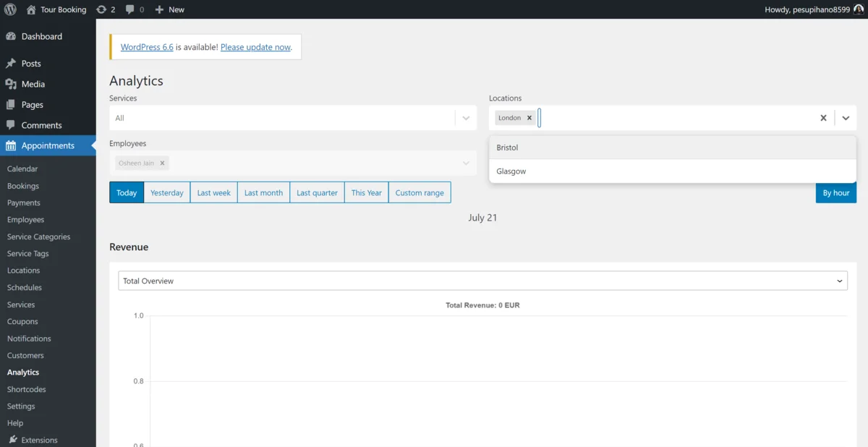
Task: Expand the Services dropdown chevron
Action: coord(466,118)
